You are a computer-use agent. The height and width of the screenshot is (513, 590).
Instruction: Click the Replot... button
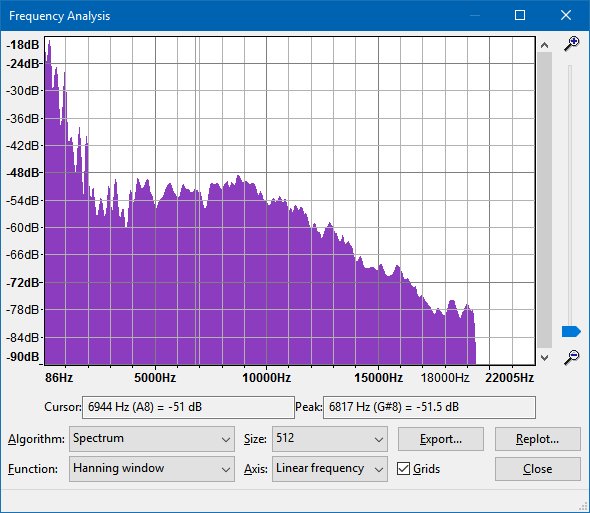point(537,439)
